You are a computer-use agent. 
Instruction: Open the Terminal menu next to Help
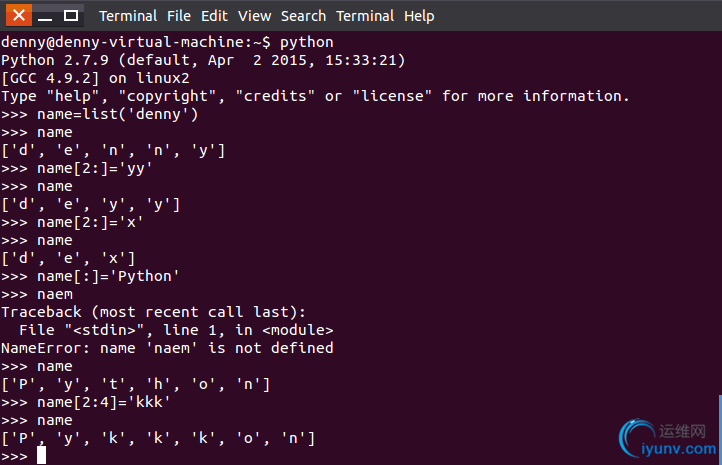point(365,16)
